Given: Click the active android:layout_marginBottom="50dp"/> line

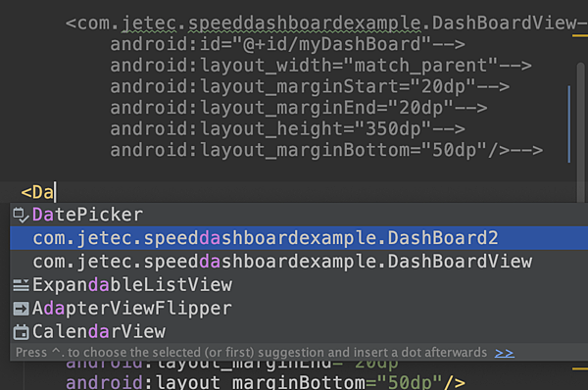Looking at the screenshot, I should point(266,382).
